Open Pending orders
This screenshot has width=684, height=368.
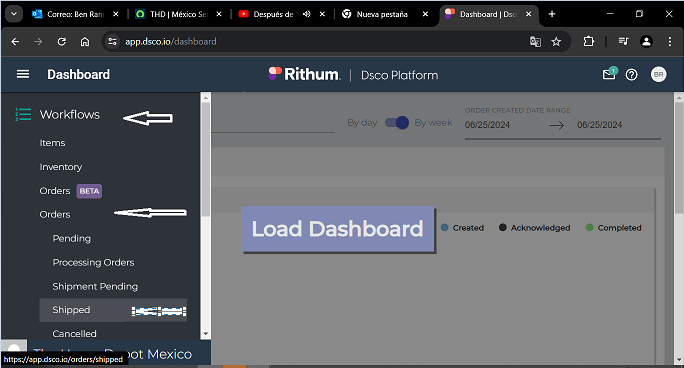click(72, 239)
